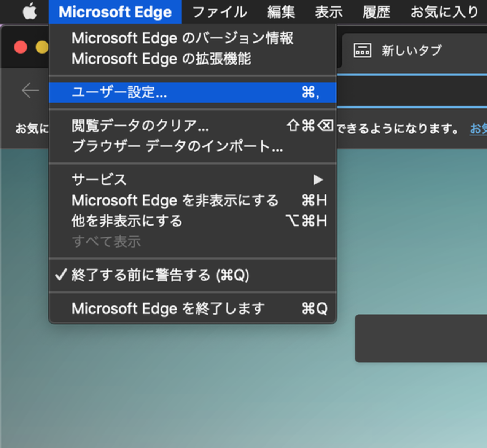This screenshot has width=487, height=448.
Task: Hide Microsoft Edge via 非表示にする
Action: [x=175, y=200]
